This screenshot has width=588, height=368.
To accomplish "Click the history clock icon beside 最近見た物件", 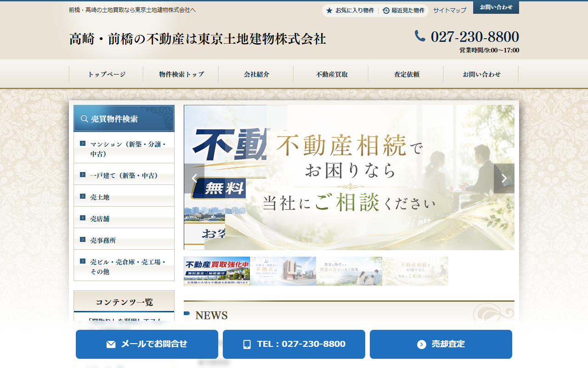I will point(386,11).
